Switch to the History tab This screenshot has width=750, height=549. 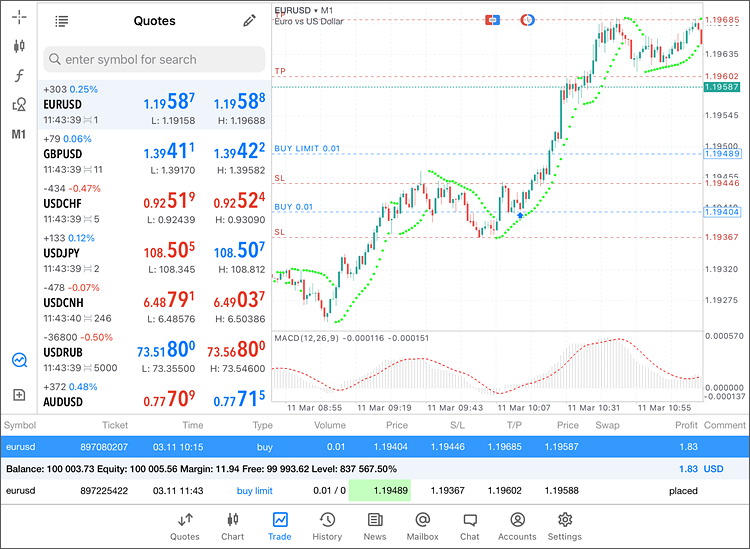[327, 526]
